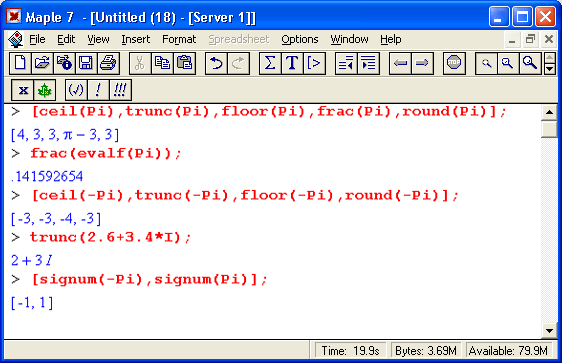Click the trunc(2.6+3.4*I) input line
This screenshot has width=562, height=363.
pyautogui.click(x=110, y=237)
